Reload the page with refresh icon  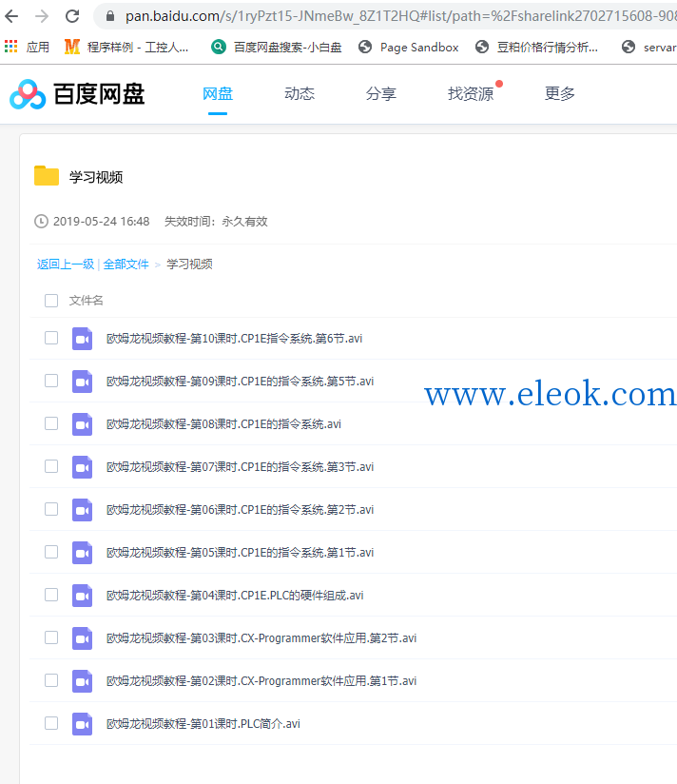point(72,16)
